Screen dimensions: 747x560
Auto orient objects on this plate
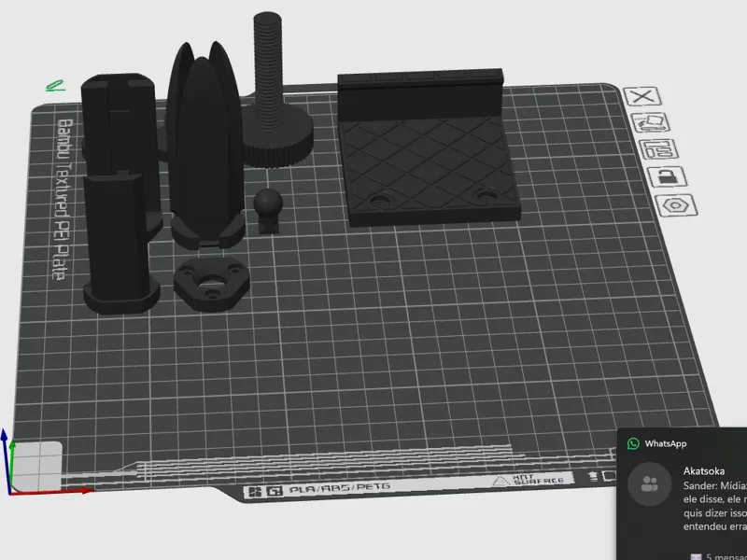coord(651,123)
